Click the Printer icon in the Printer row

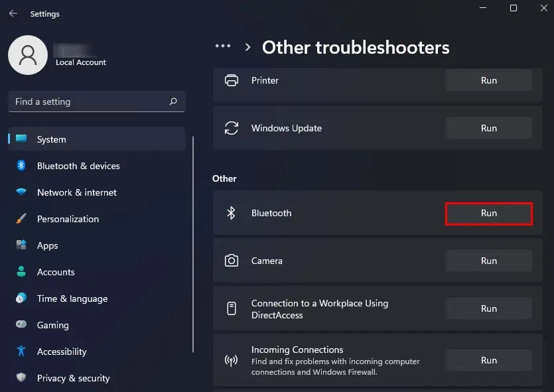pyautogui.click(x=232, y=80)
